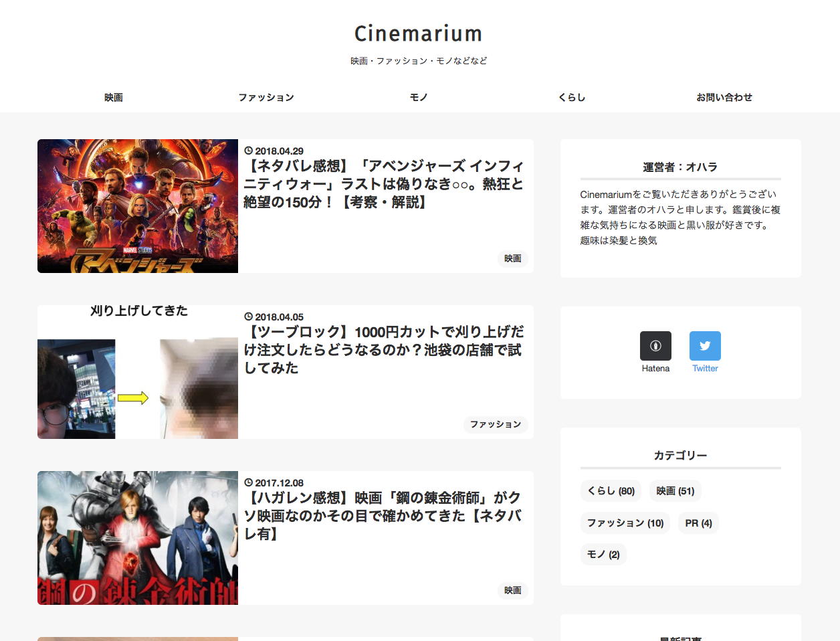Click clock icon beside date 2018.04.29
Viewport: 840px width, 641px height.
click(248, 151)
